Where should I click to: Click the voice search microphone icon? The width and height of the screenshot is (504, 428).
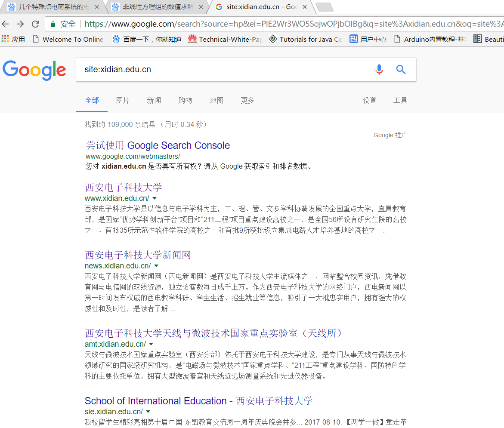tap(379, 69)
